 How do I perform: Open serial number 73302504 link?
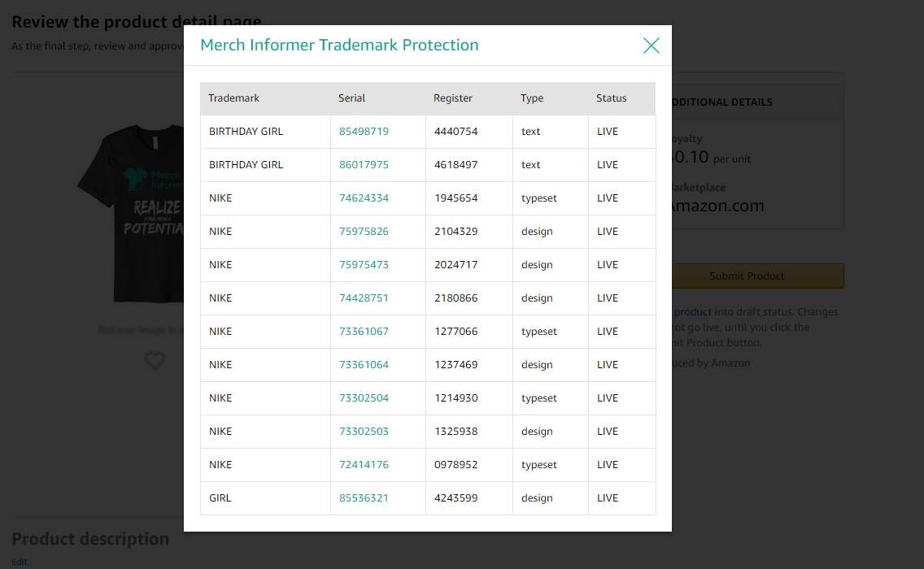coord(364,398)
